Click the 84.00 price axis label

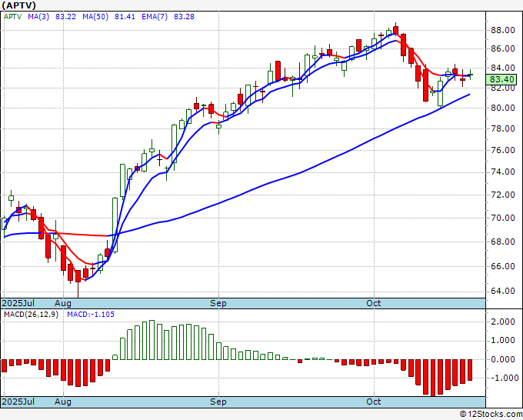pos(502,68)
